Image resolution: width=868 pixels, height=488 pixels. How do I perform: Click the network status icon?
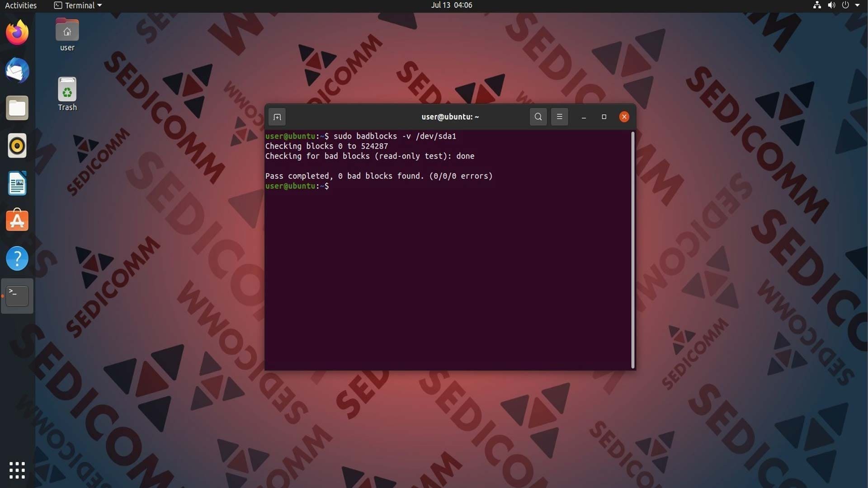point(817,5)
